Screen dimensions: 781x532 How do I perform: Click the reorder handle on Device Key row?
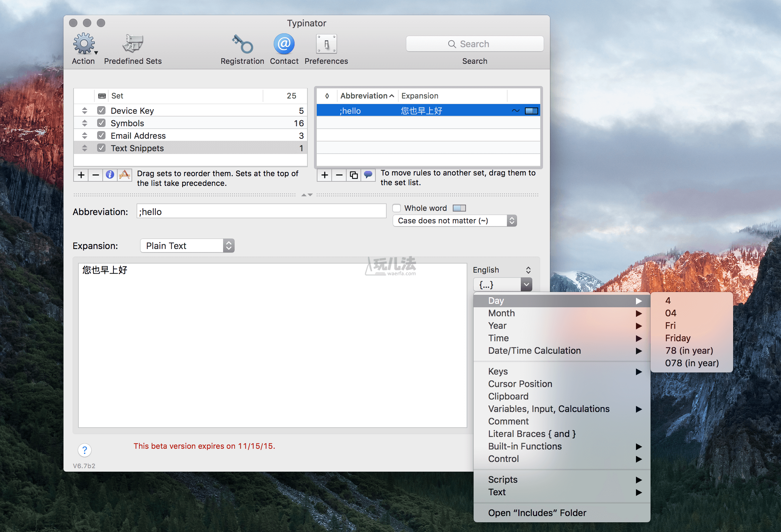85,111
